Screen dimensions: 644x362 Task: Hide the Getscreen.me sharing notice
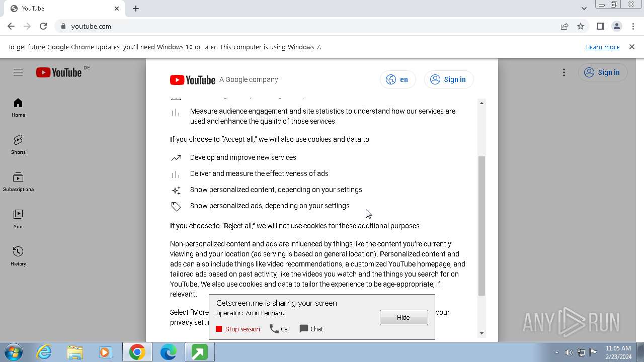point(404,317)
